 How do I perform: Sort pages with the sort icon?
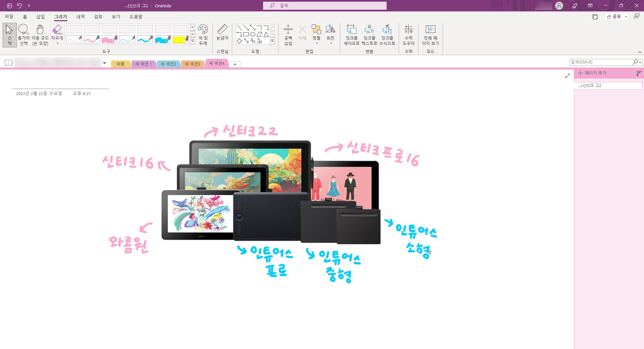click(639, 73)
